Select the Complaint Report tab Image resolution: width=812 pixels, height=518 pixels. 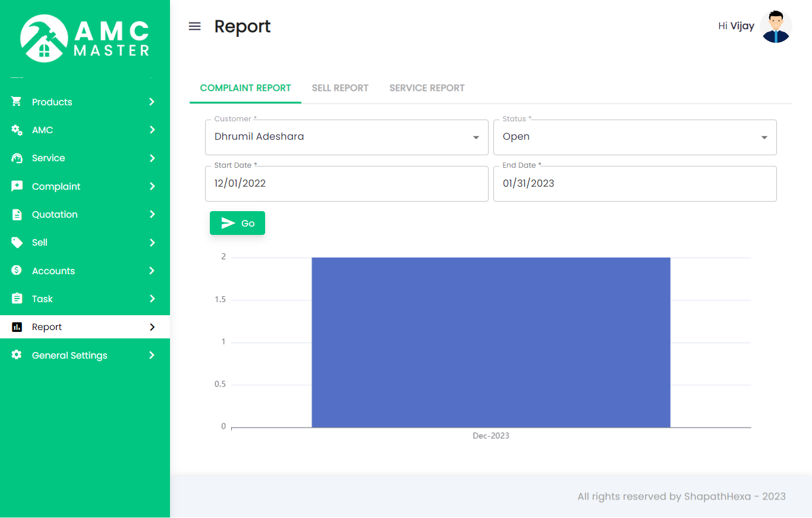(246, 88)
